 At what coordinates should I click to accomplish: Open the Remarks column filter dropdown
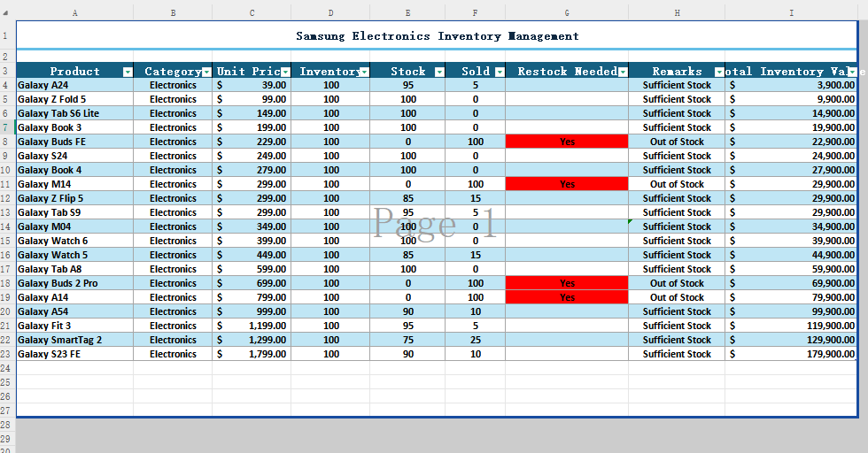pyautogui.click(x=719, y=72)
